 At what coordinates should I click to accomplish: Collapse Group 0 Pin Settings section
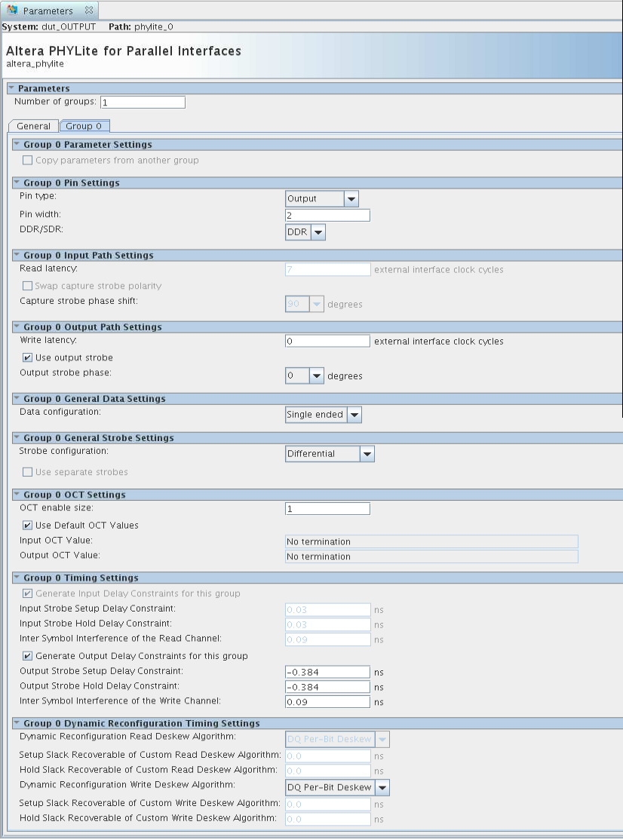(x=17, y=182)
